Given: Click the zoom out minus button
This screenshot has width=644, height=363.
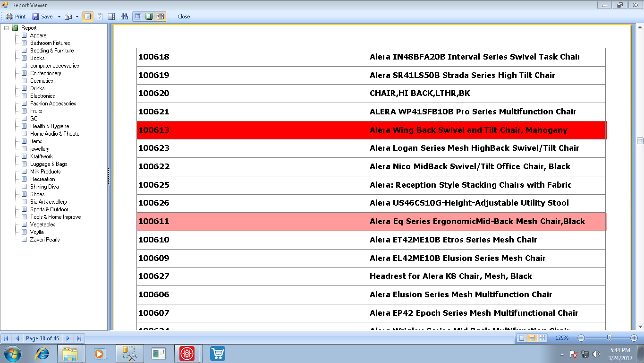Looking at the screenshot, I should (581, 338).
